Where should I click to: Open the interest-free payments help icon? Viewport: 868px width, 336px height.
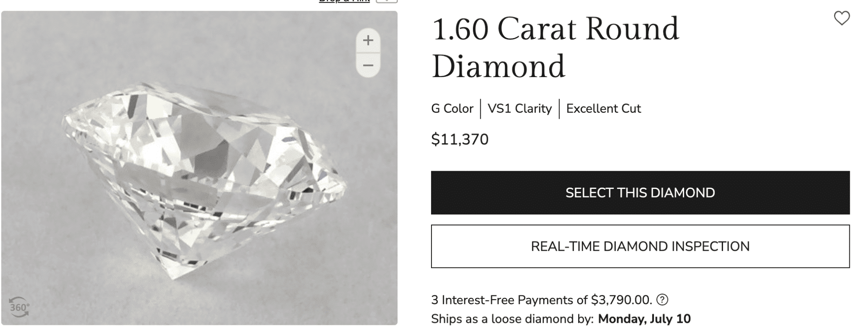click(x=662, y=300)
